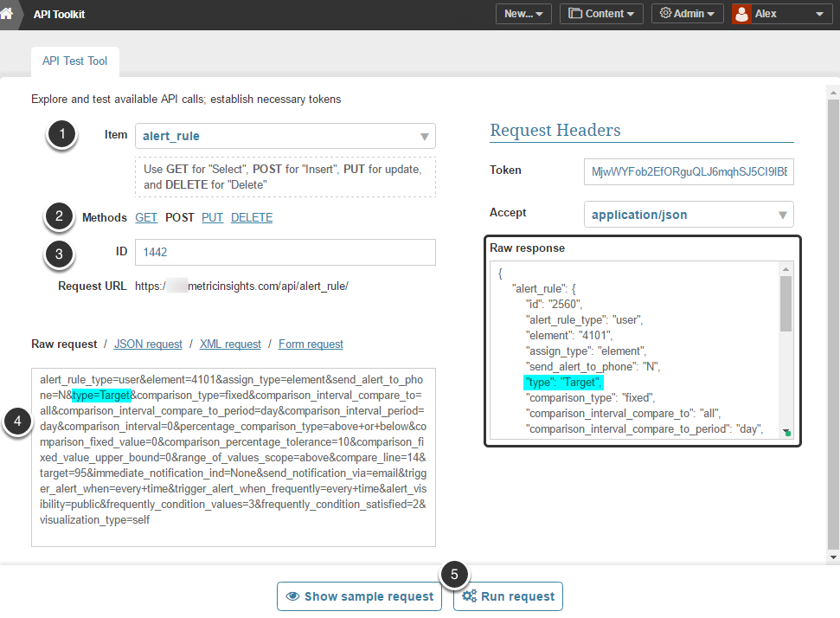Image resolution: width=840 pixels, height=618 pixels.
Task: Click the Content folder icon
Action: (574, 14)
